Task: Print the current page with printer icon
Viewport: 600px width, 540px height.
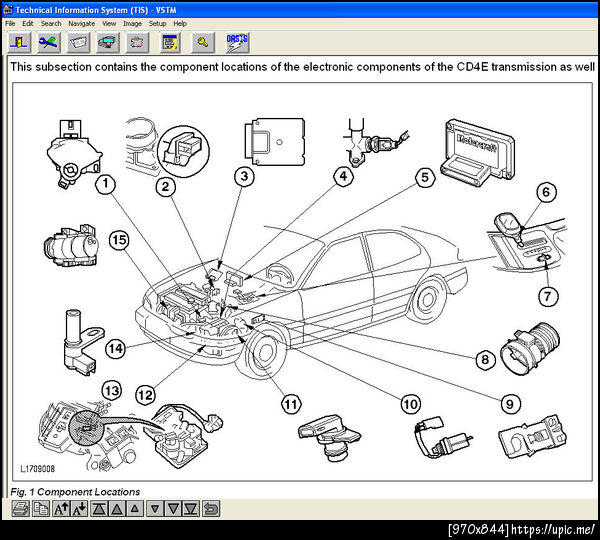Action: (20, 509)
